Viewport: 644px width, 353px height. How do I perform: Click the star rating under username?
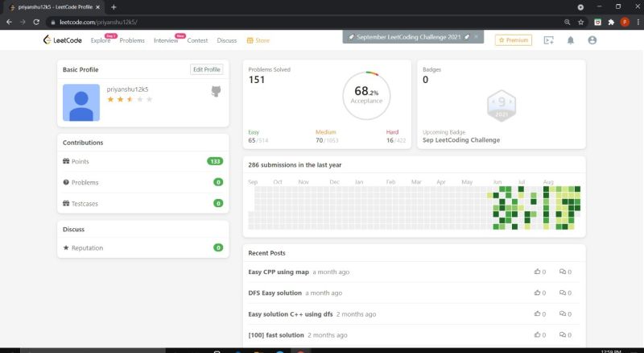click(130, 99)
